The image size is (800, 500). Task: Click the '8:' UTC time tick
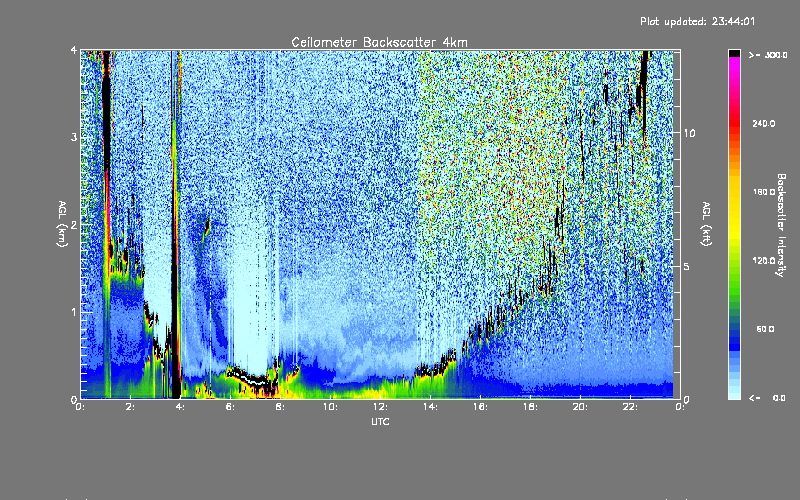281,407
